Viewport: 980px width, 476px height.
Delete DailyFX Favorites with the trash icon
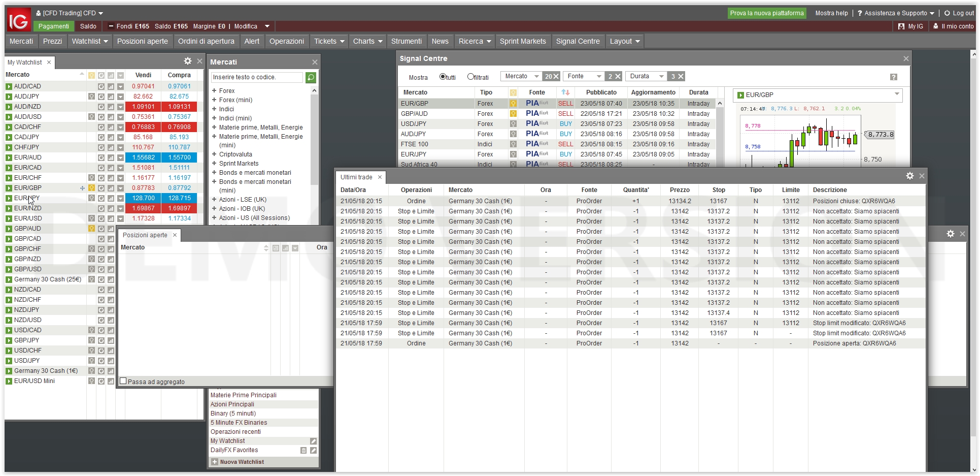pyautogui.click(x=303, y=450)
